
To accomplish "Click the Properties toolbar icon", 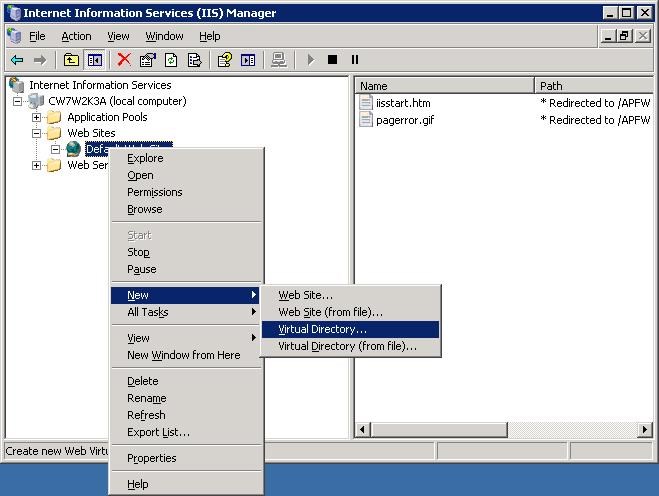I will pyautogui.click(x=148, y=60).
